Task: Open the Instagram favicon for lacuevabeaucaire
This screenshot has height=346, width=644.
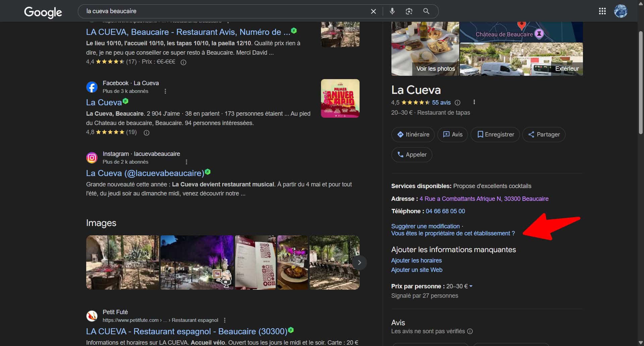Action: [92, 158]
